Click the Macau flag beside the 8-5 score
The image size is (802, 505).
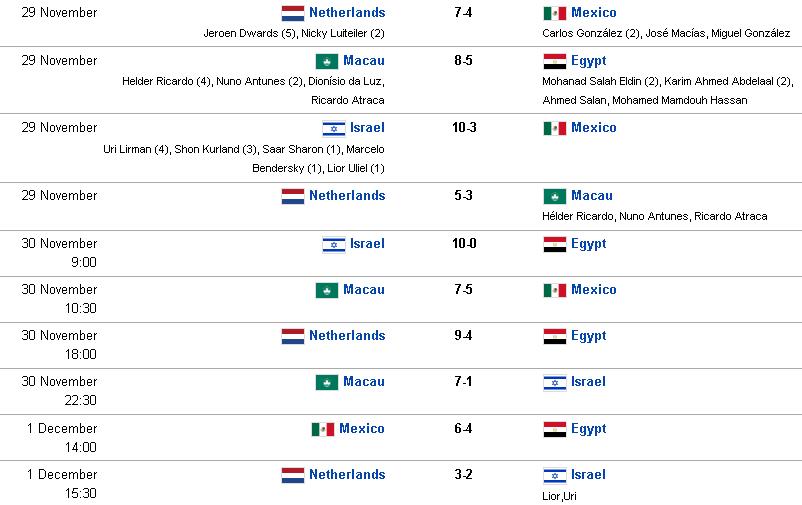point(327,61)
